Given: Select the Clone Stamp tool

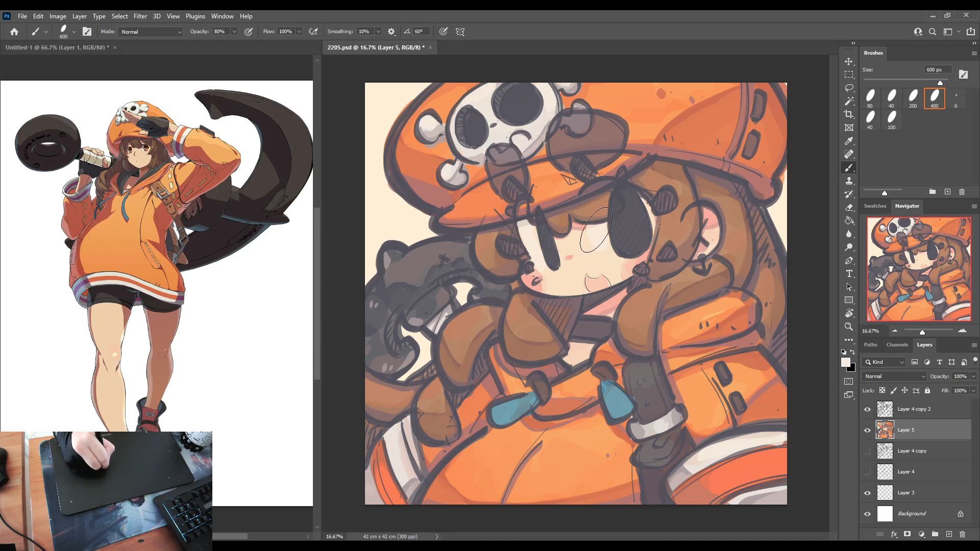Looking at the screenshot, I should (x=849, y=181).
